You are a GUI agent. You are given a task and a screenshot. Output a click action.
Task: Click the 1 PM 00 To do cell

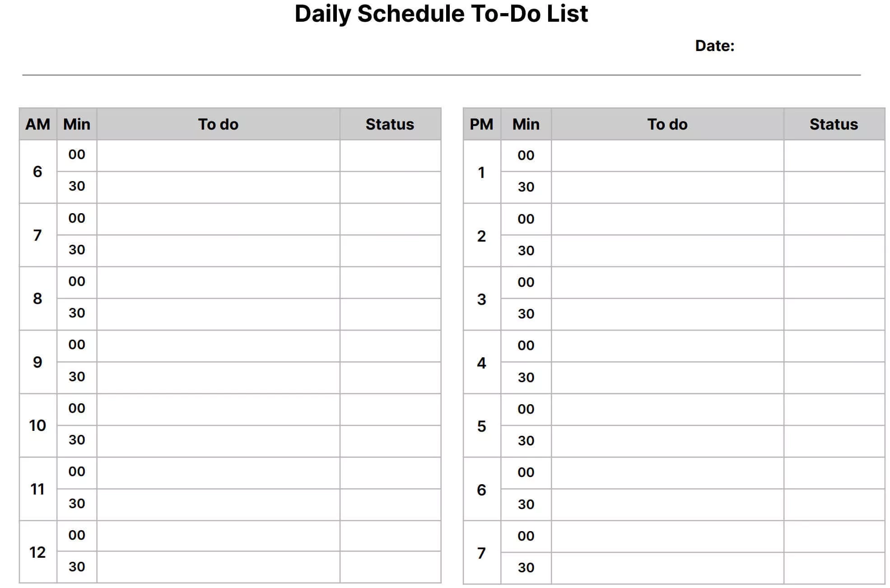coord(667,156)
